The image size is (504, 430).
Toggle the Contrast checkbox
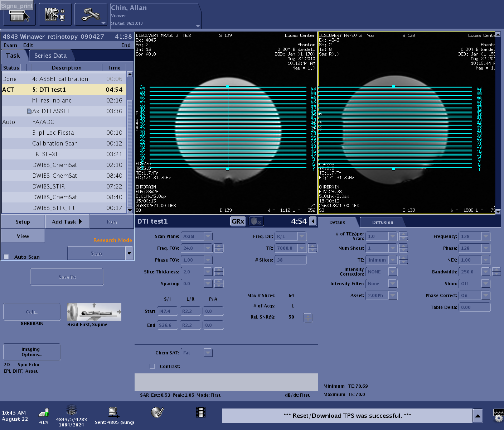(152, 366)
